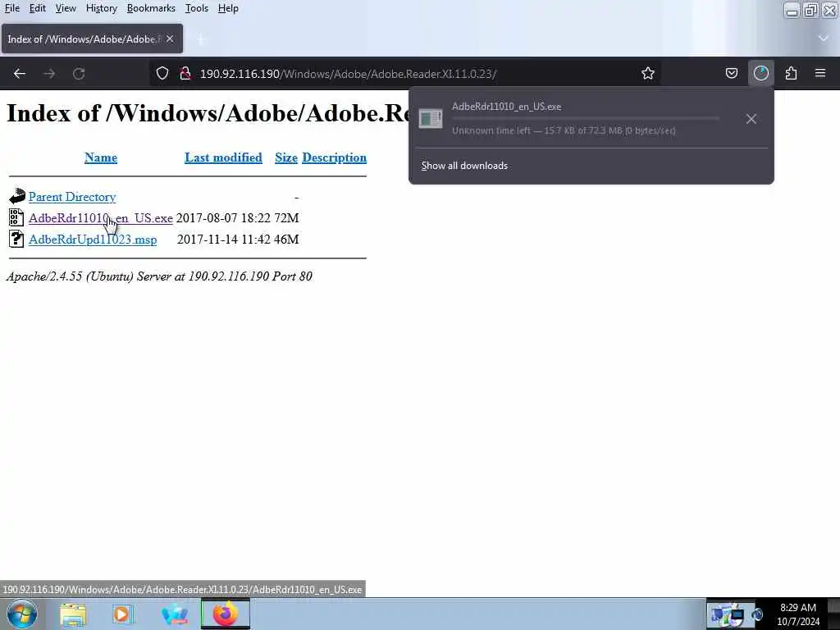The width and height of the screenshot is (840, 630).
Task: Go to Parent Directory
Action: tap(72, 197)
